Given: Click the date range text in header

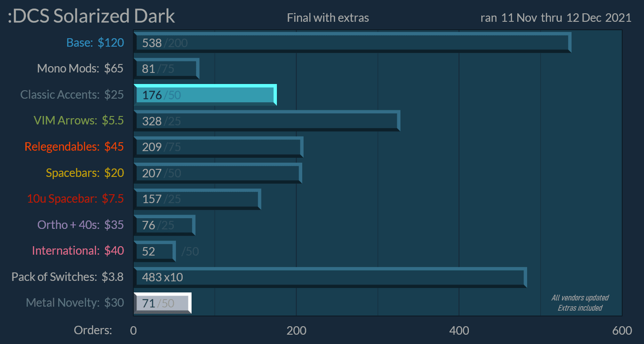Looking at the screenshot, I should coord(556,18).
